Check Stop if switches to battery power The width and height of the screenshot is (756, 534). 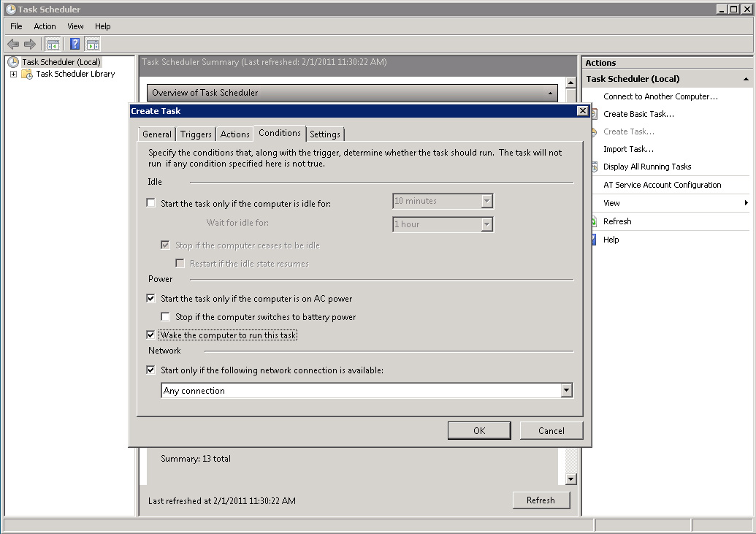coord(165,317)
